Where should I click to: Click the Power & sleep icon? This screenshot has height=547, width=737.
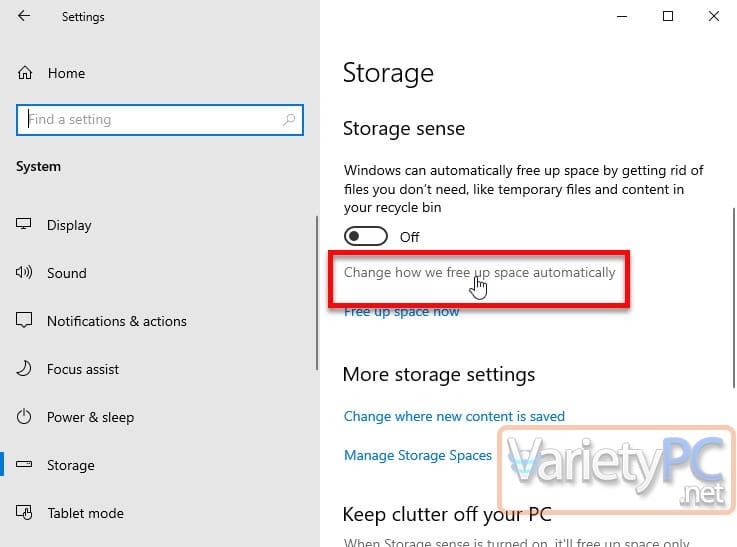(24, 416)
